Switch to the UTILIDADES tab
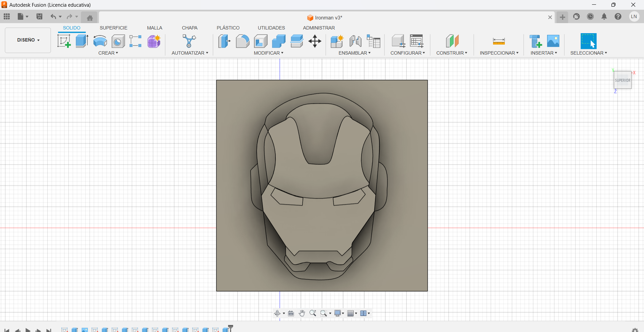644x332 pixels. click(271, 28)
